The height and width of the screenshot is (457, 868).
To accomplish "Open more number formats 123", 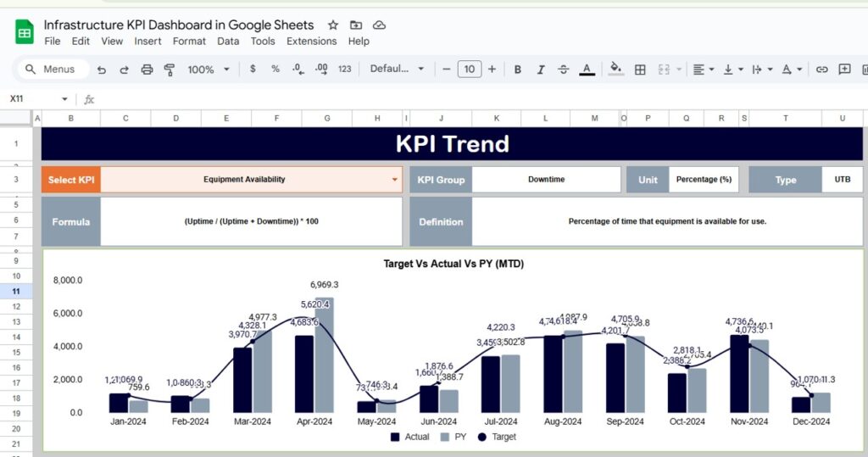I will click(344, 69).
